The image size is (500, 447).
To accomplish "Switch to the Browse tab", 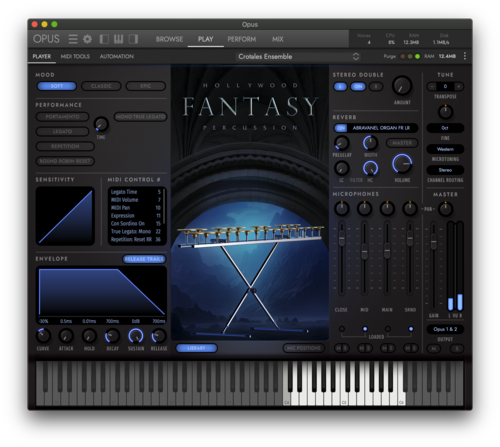I will click(169, 39).
